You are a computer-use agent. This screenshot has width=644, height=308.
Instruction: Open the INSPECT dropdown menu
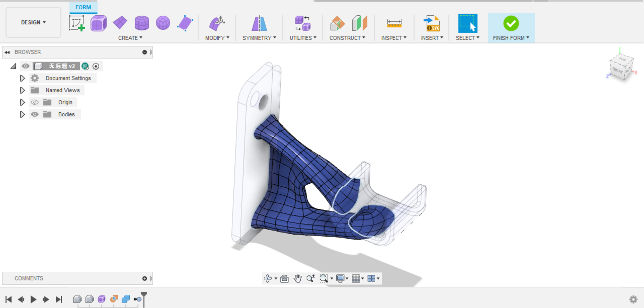(394, 38)
